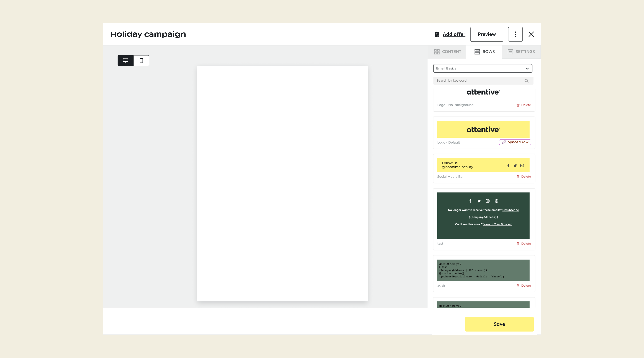Select the ROWS tab

tap(484, 52)
